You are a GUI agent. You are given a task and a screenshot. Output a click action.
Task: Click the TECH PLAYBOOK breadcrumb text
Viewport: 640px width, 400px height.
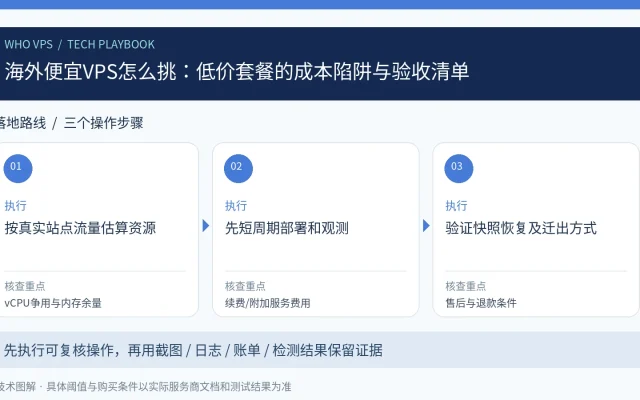pos(111,44)
